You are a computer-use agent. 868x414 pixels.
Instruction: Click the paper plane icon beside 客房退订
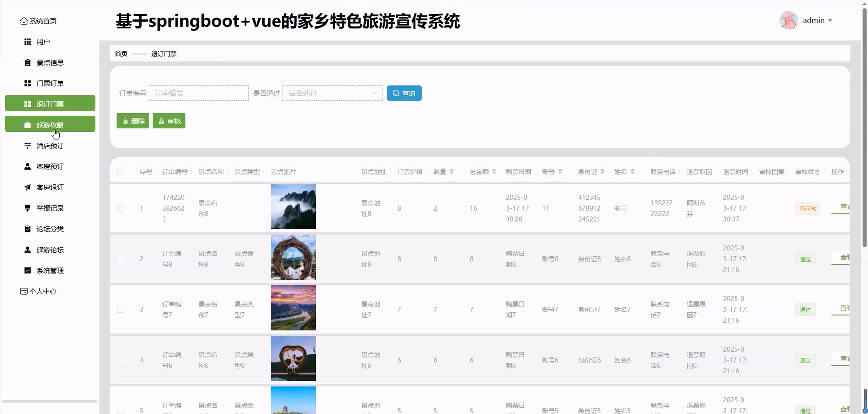[28, 187]
